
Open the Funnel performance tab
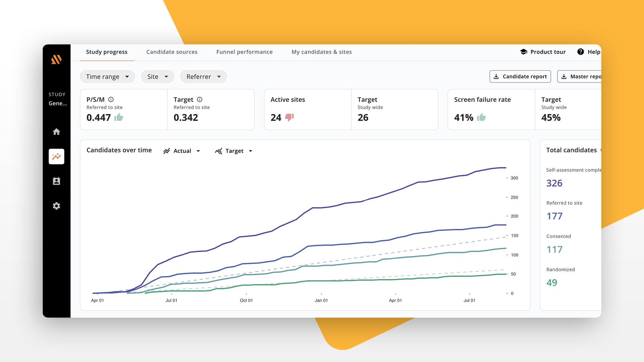click(x=244, y=52)
